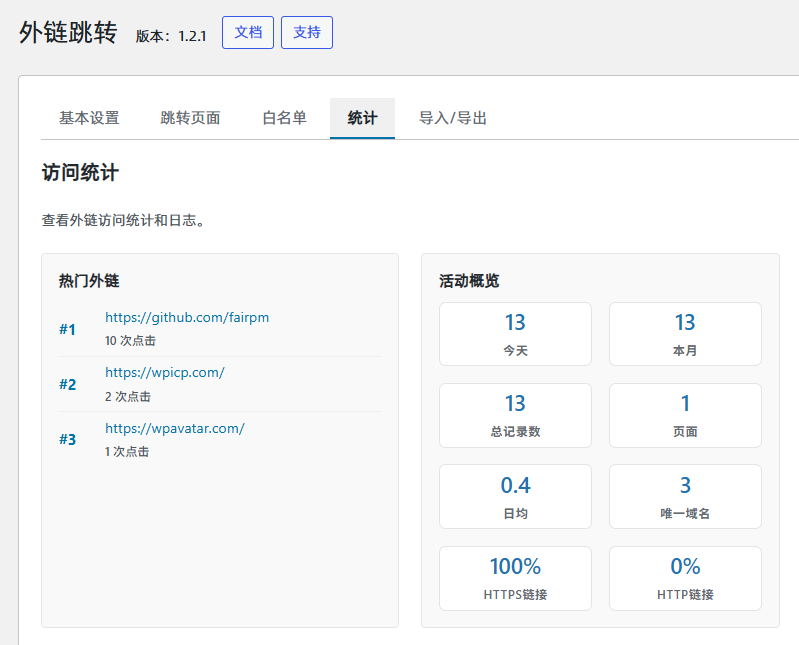Select the 日均 stat card
This screenshot has width=799, height=645.
(515, 496)
